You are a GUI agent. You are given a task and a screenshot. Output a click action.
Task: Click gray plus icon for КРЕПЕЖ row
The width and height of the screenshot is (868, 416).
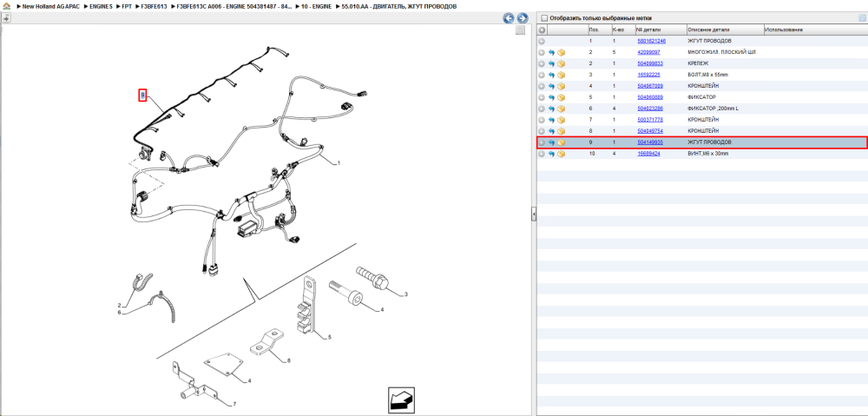click(x=542, y=63)
